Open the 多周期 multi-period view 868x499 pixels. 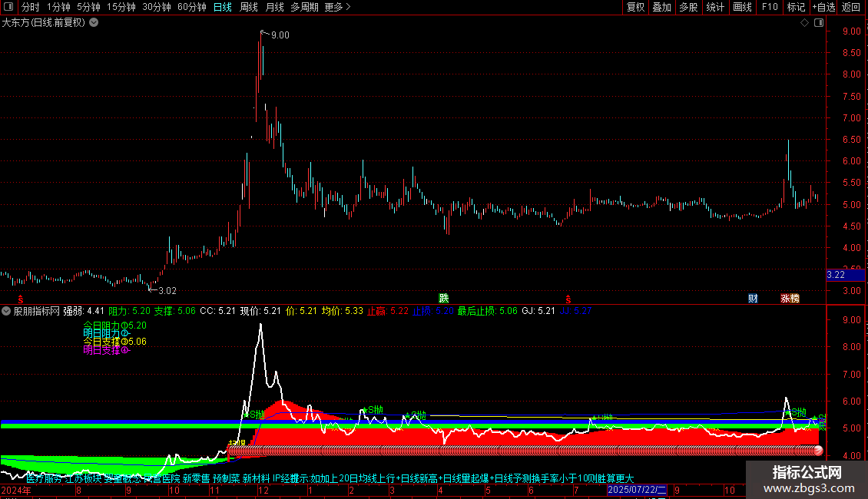tap(304, 7)
